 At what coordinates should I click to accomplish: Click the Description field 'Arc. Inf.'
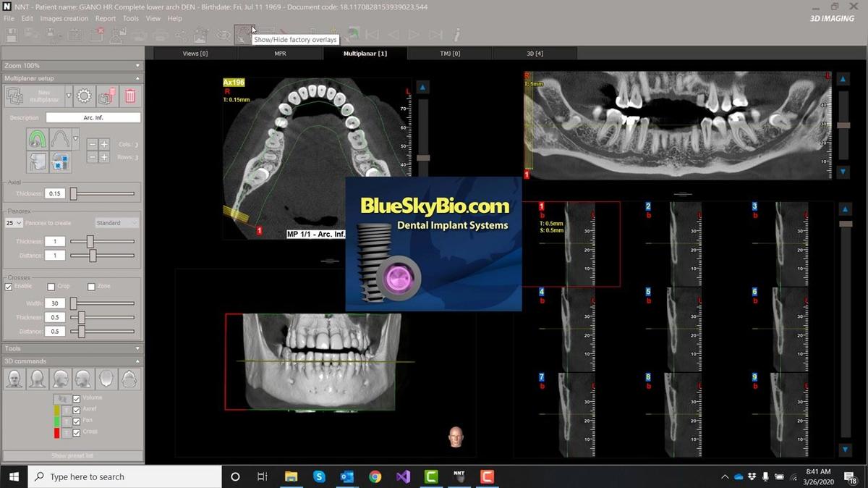pos(93,117)
